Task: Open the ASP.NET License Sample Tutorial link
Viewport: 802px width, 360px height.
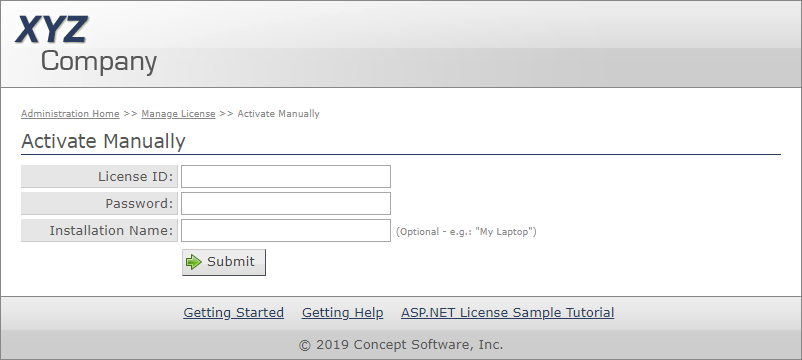Action: pyautogui.click(x=507, y=312)
